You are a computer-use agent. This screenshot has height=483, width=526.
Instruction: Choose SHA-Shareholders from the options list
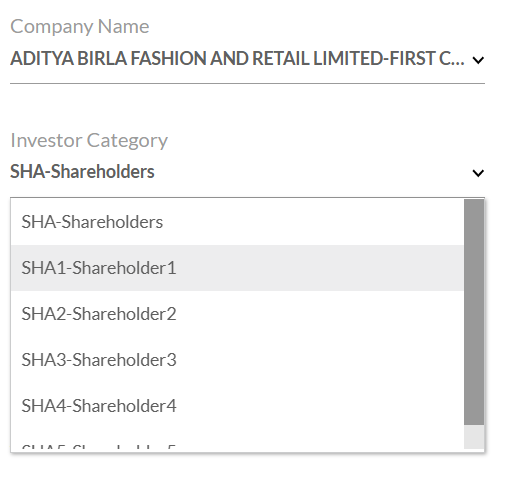click(x=237, y=222)
